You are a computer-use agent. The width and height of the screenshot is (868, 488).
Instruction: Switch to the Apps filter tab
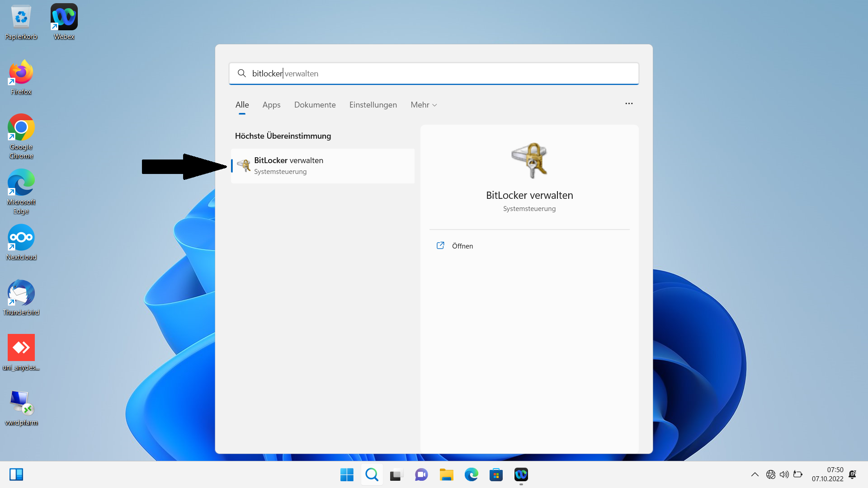tap(271, 105)
